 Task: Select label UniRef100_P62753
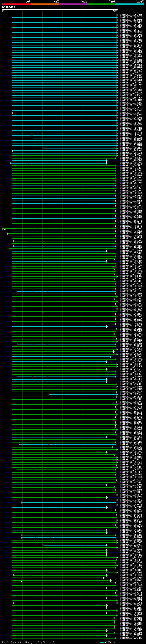pos(131,181)
